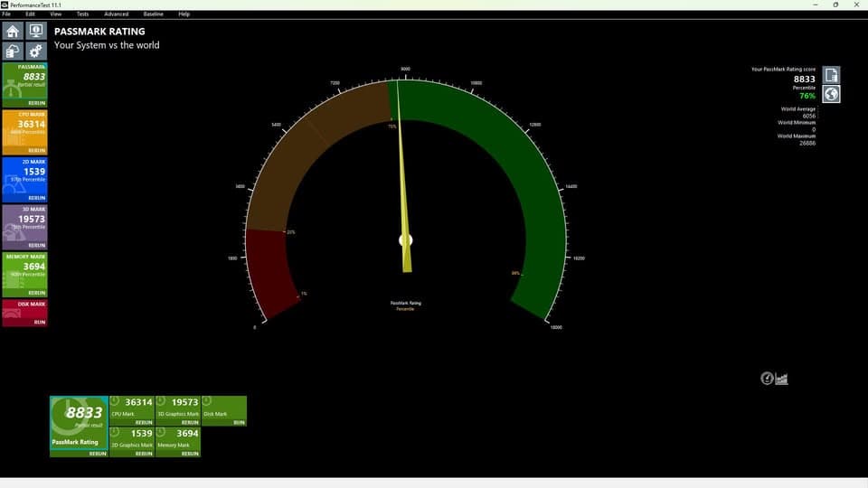Select the sidebar CPU Mark score 36314
The height and width of the screenshot is (488, 868).
click(31, 124)
